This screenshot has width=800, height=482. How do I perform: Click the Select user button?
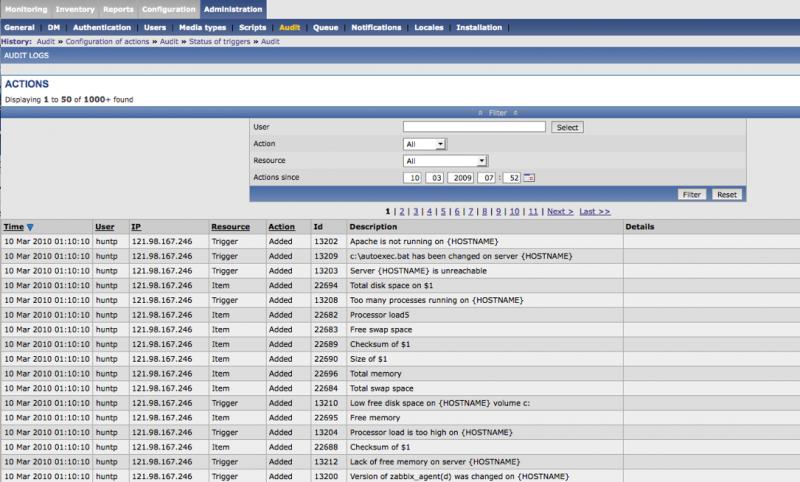click(x=567, y=128)
